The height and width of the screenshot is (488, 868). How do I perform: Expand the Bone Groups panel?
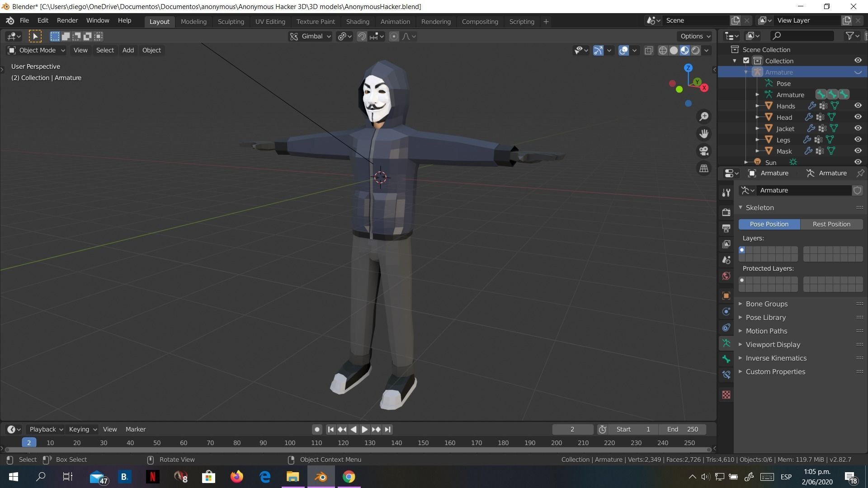[766, 304]
